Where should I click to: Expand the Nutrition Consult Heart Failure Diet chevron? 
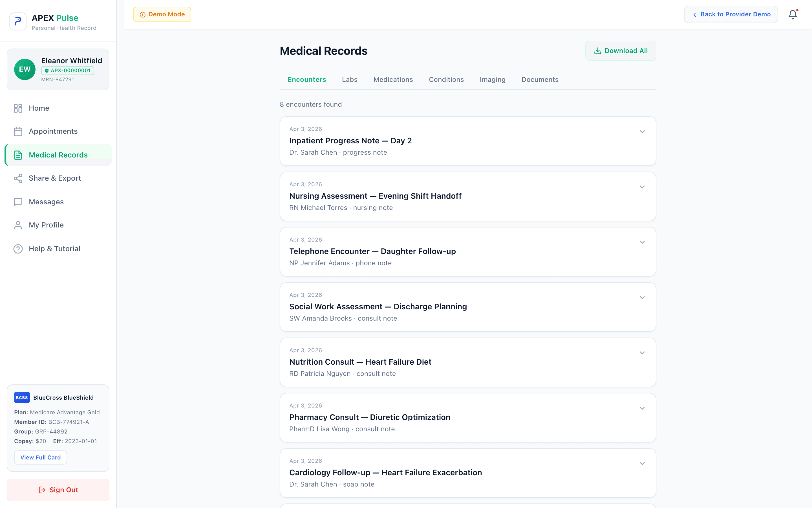(x=642, y=353)
